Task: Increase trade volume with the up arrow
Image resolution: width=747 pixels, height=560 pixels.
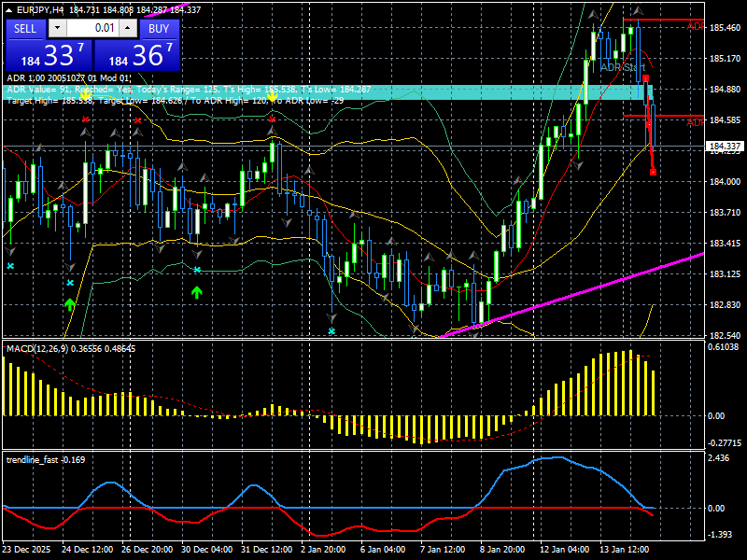Action: point(128,28)
